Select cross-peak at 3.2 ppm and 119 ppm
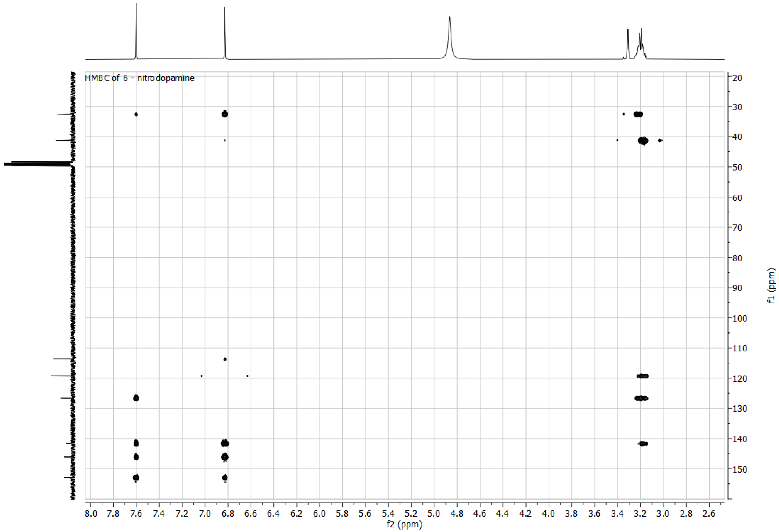The height and width of the screenshot is (532, 779). click(x=643, y=376)
